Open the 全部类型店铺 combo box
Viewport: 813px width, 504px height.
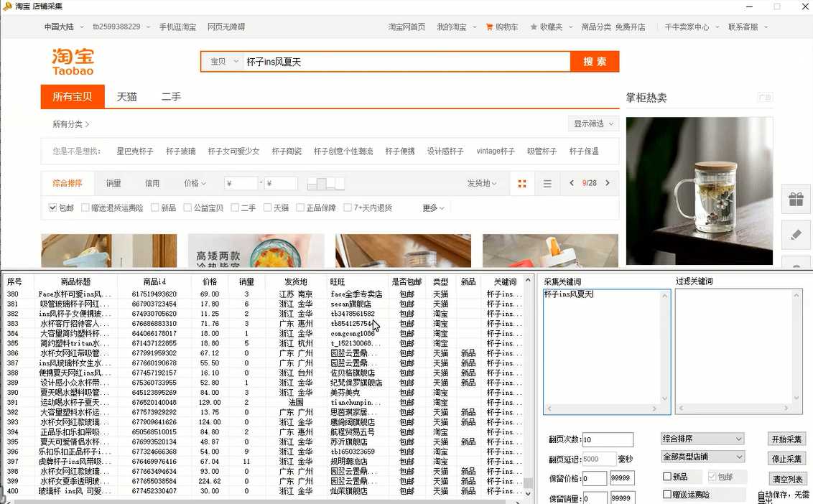point(702,457)
